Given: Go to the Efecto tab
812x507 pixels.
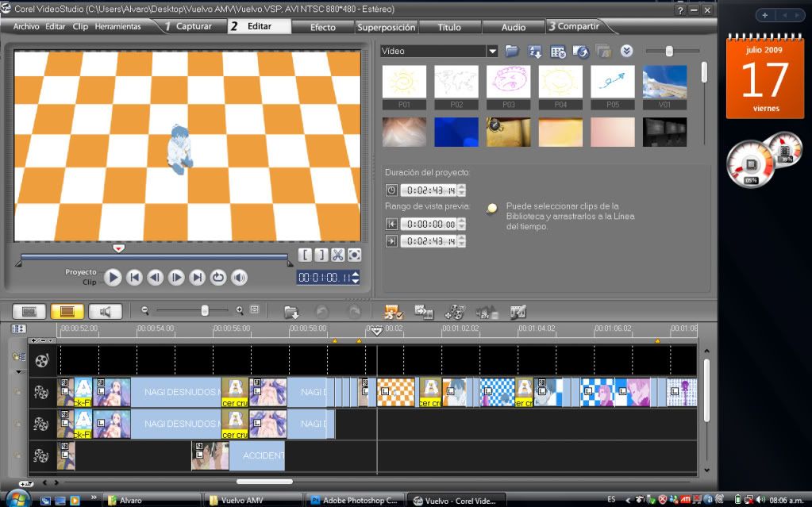Looking at the screenshot, I should click(323, 27).
